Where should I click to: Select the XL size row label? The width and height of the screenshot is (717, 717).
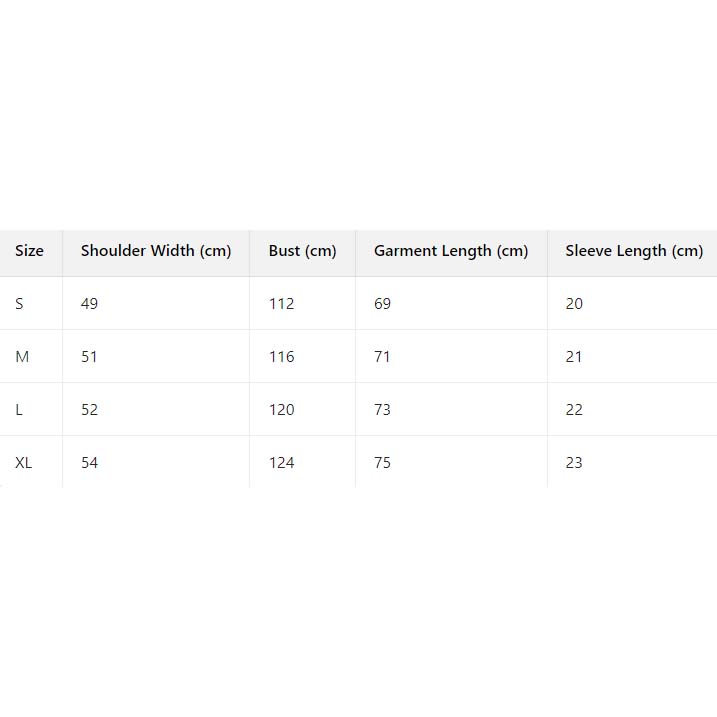(24, 463)
